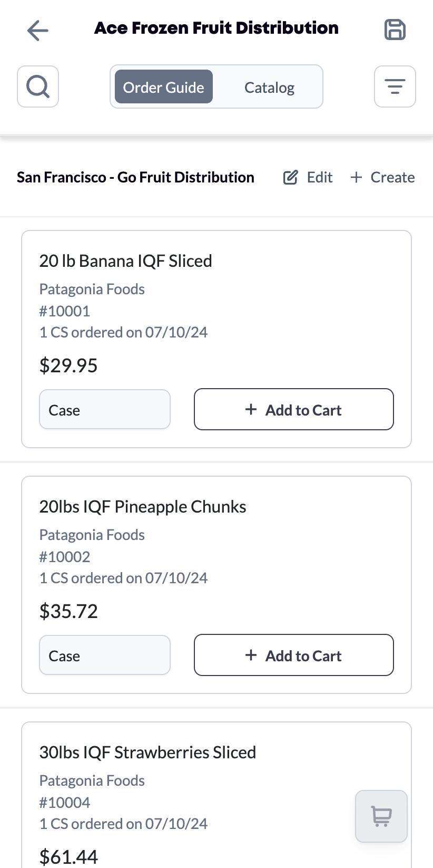This screenshot has height=868, width=433.
Task: Click the Edit pencil icon
Action: (290, 177)
